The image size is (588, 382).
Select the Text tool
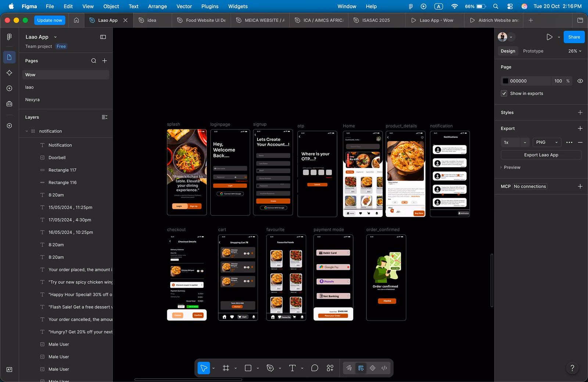click(x=293, y=368)
